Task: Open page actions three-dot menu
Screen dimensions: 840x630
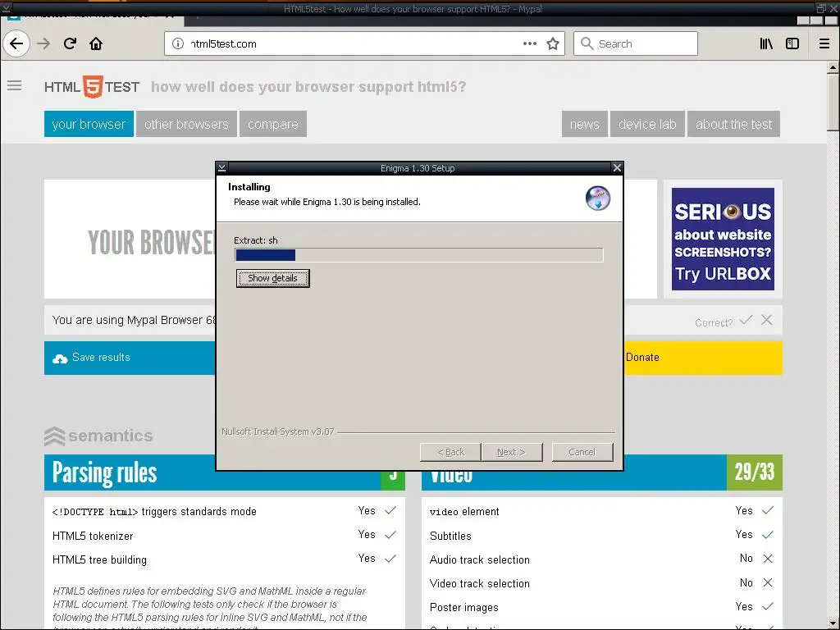Action: [x=529, y=43]
